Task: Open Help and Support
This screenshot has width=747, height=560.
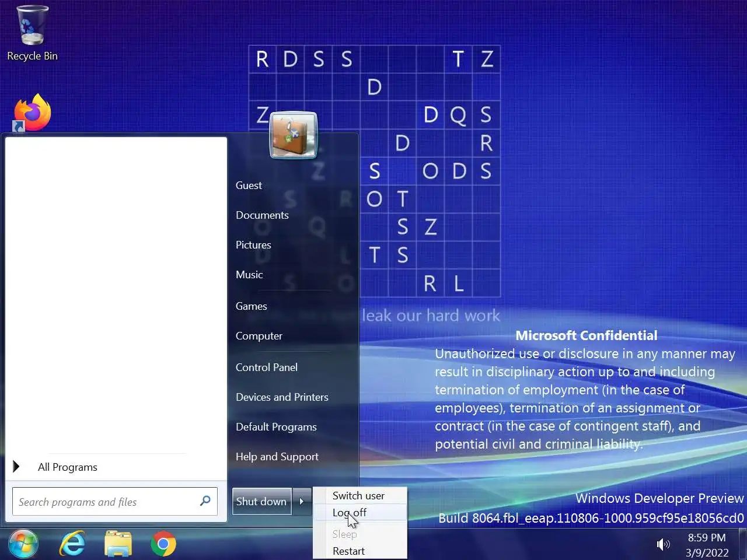Action: 277,456
